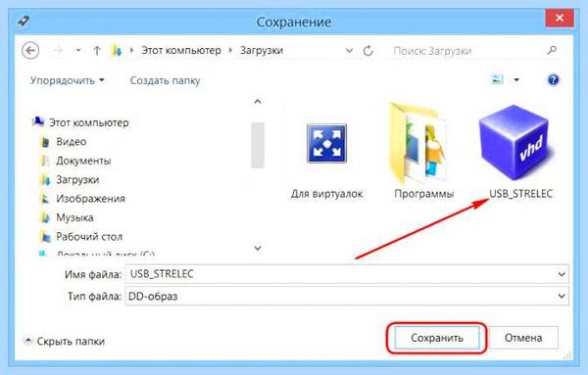The width and height of the screenshot is (588, 375).
Task: Click the 'Имя файла' text field
Action: tap(347, 274)
